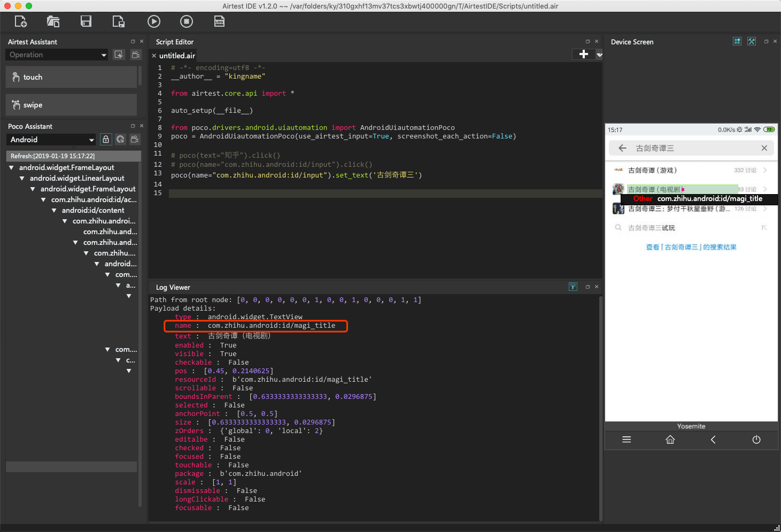Viewport: 781px width, 532px height.
Task: Click the resourceId line in Log Viewer
Action: [273, 380]
